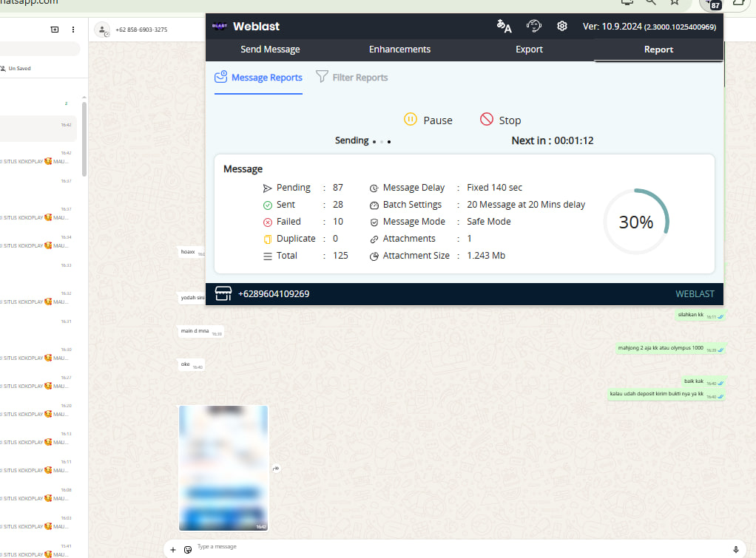Click the store icon beside phone number
756x558 pixels.
[223, 293]
